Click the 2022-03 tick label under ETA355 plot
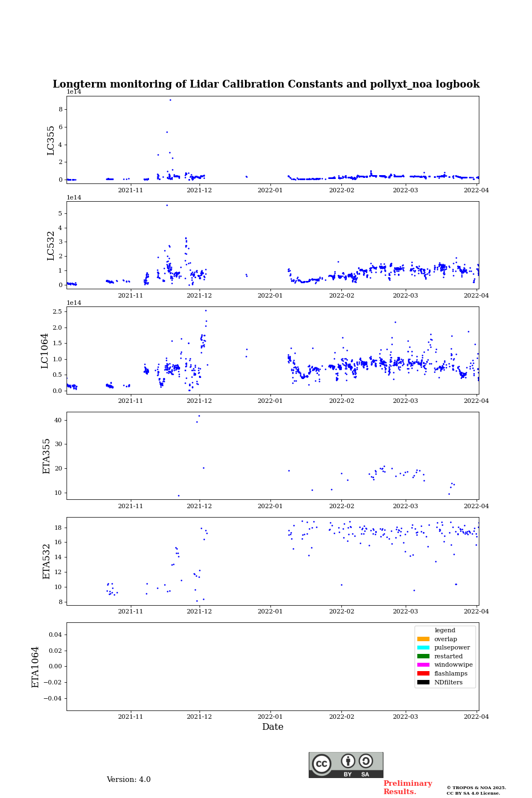 pyautogui.click(x=406, y=506)
